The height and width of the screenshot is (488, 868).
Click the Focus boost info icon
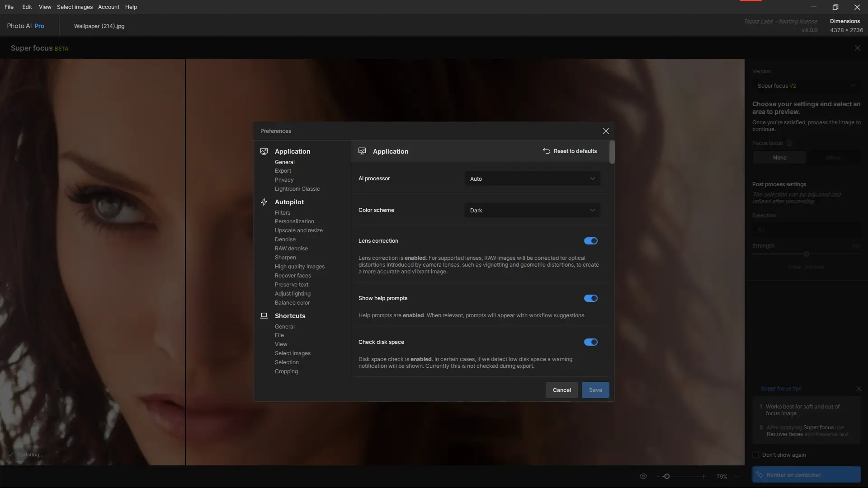pyautogui.click(x=789, y=143)
